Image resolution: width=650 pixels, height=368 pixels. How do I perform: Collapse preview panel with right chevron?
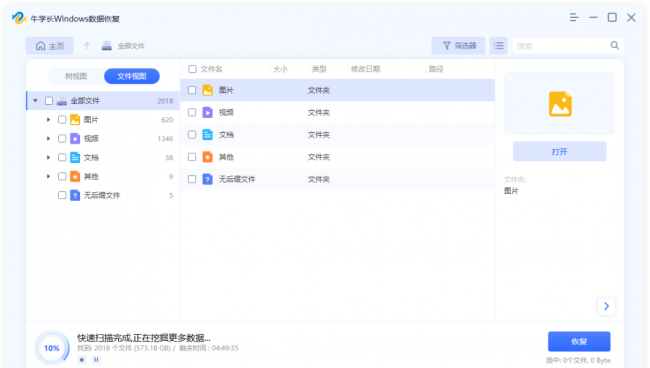pyautogui.click(x=606, y=306)
